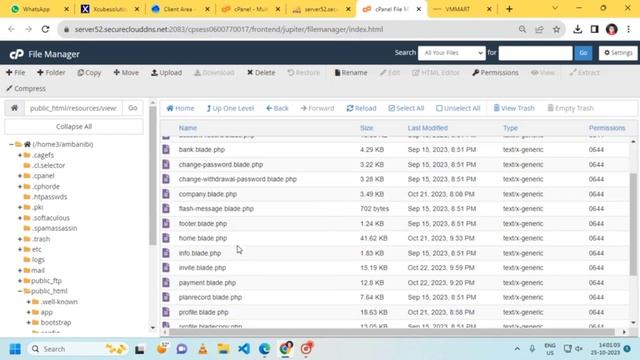Expand the .cagefs folder
Screen dimensions: 640x360
(x=20, y=155)
